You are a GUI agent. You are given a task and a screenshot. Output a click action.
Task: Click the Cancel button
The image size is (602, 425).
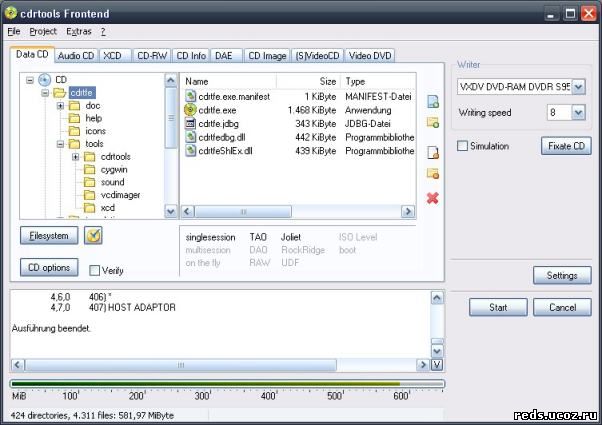tap(562, 307)
